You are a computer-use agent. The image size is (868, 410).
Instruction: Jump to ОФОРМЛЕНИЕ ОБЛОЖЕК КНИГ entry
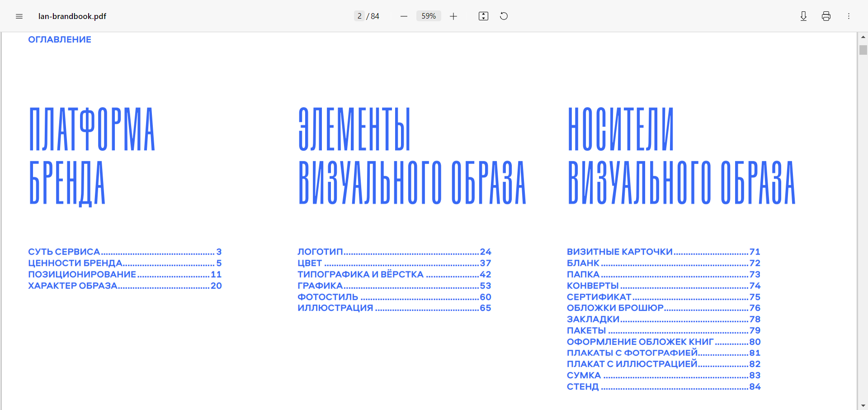click(x=664, y=342)
